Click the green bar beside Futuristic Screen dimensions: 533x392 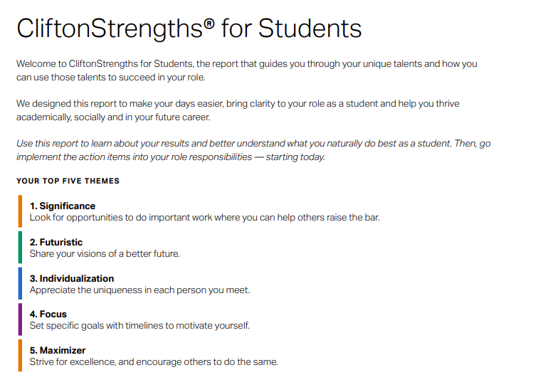coord(20,248)
